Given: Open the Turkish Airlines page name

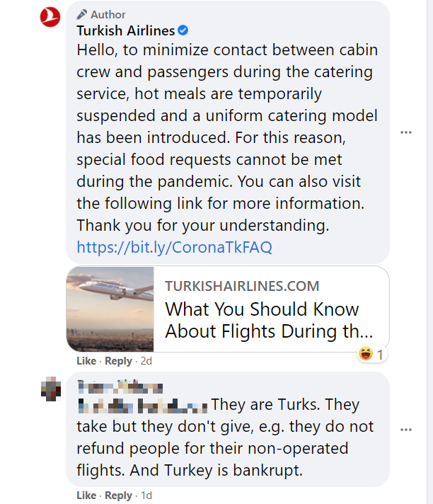Looking at the screenshot, I should pos(126,30).
